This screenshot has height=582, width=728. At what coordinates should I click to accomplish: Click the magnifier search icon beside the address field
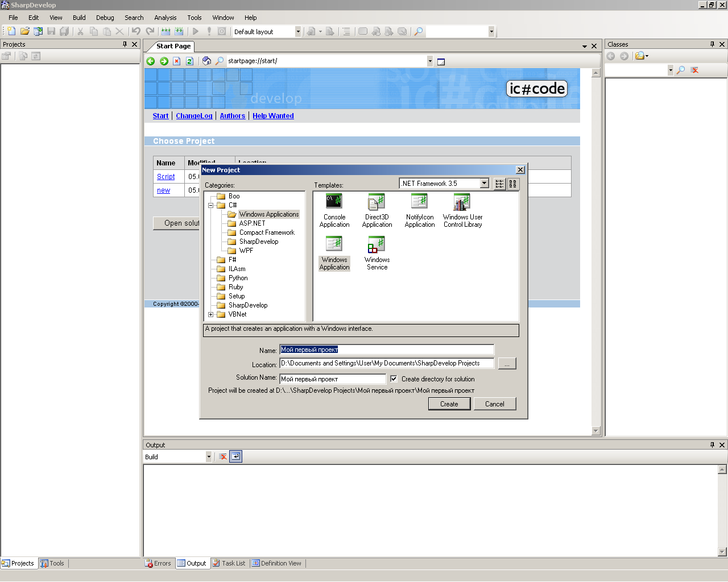(220, 61)
